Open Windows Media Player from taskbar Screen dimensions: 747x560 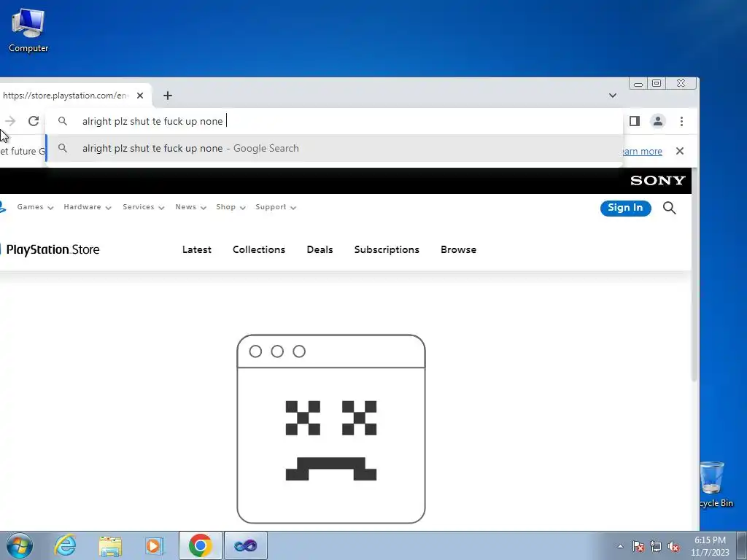click(x=154, y=545)
